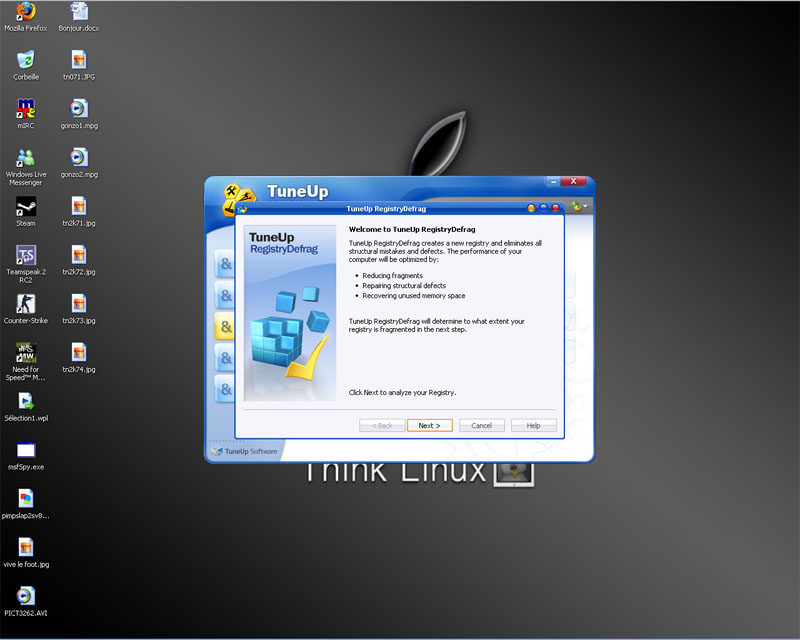Click the greyed-out Back button

pyautogui.click(x=382, y=426)
